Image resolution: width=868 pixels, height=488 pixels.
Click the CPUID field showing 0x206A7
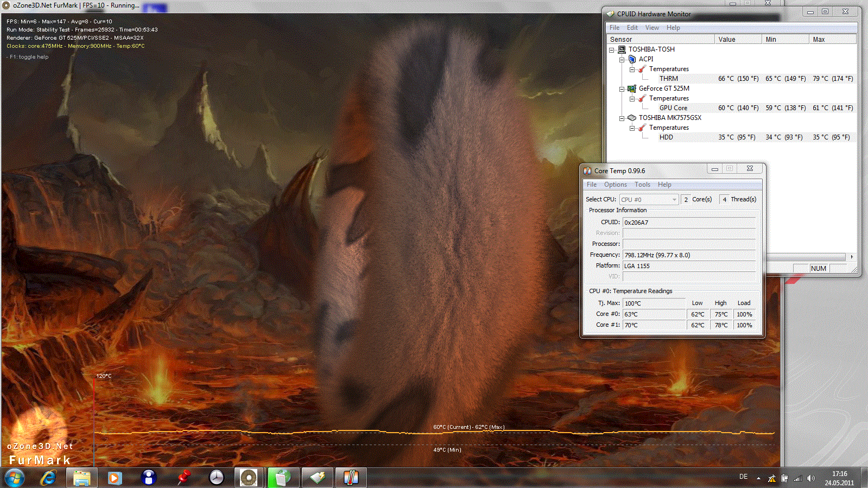pos(689,223)
